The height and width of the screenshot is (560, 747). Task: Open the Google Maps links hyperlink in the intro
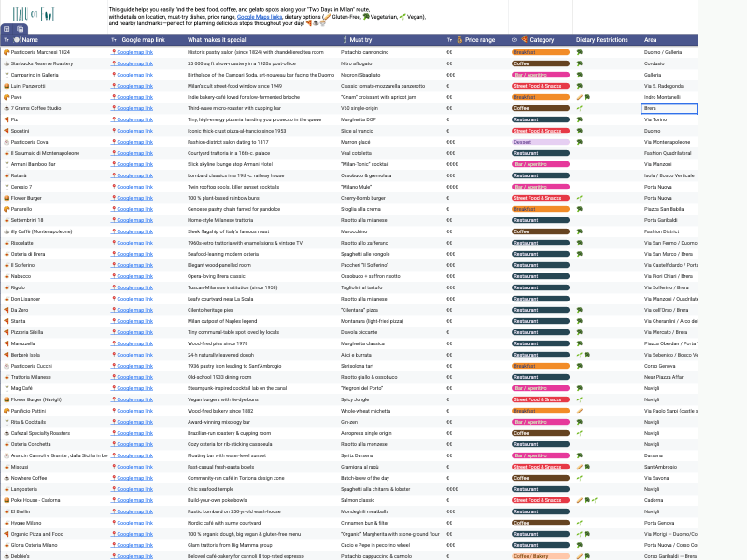tap(260, 16)
